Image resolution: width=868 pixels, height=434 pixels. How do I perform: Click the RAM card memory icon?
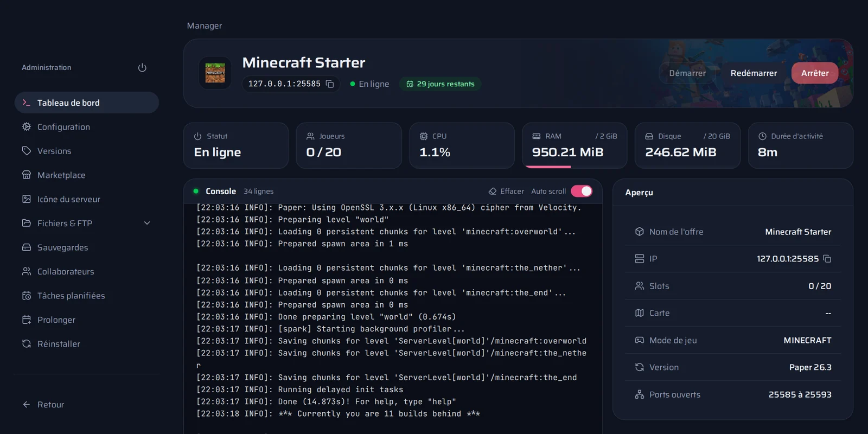(537, 136)
